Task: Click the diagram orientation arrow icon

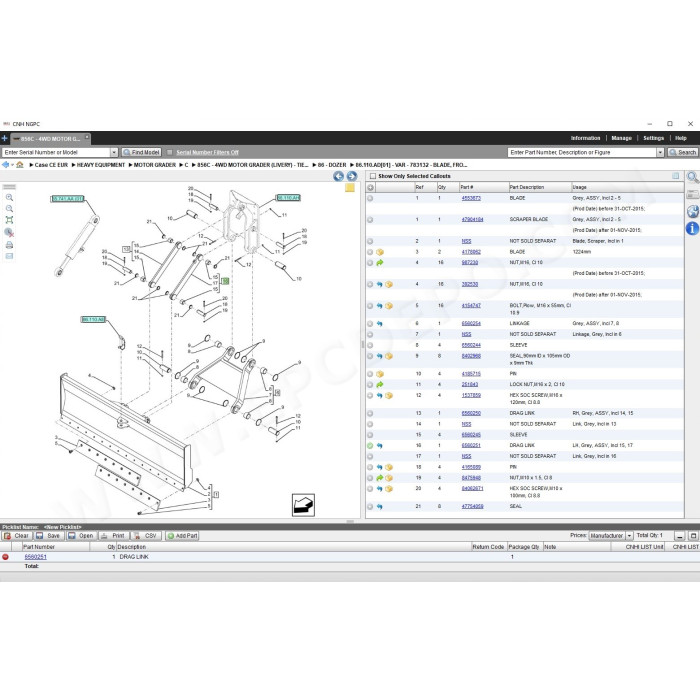Action: coord(303,505)
